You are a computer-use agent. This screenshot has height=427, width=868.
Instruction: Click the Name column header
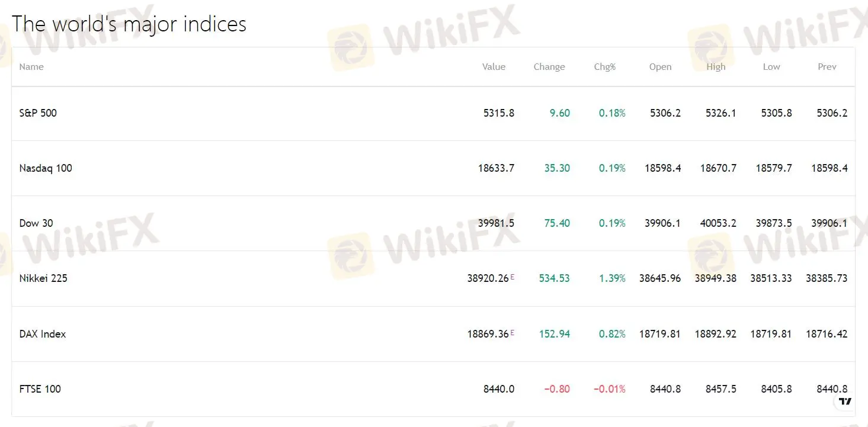[31, 67]
